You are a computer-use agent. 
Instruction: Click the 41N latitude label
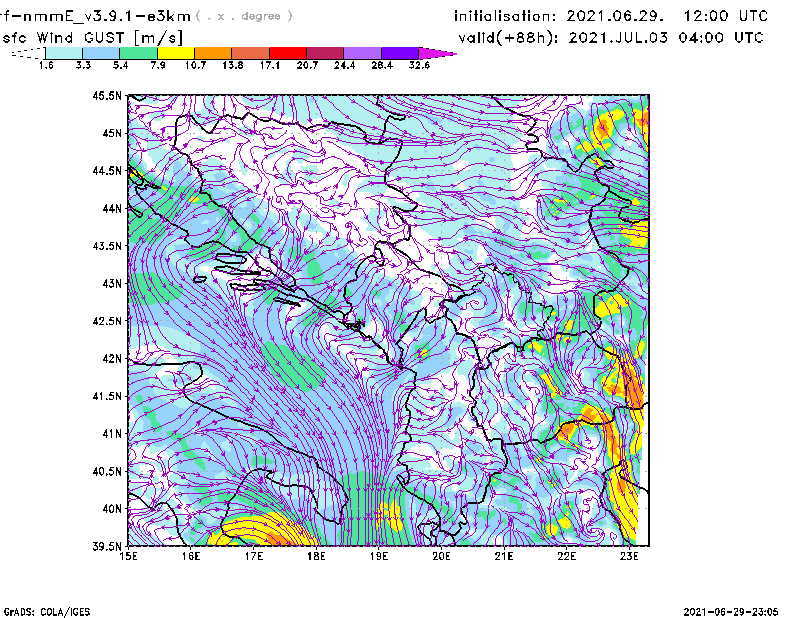tap(112, 433)
